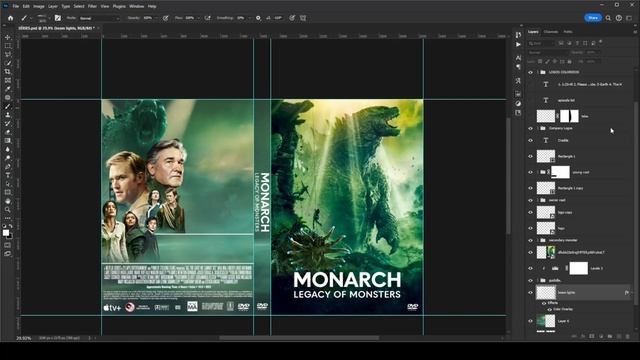This screenshot has width=640, height=360.
Task: Collapse the top logos group folder
Action: (x=538, y=72)
